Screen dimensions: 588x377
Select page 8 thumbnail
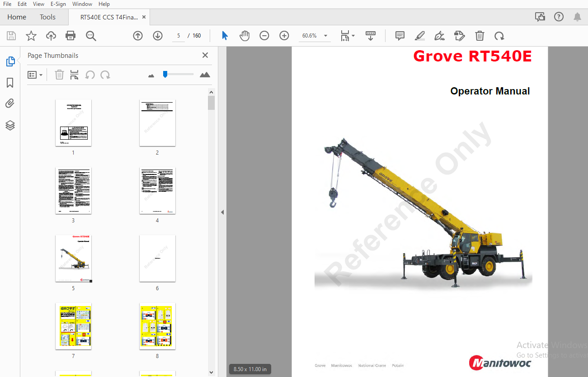tap(157, 326)
